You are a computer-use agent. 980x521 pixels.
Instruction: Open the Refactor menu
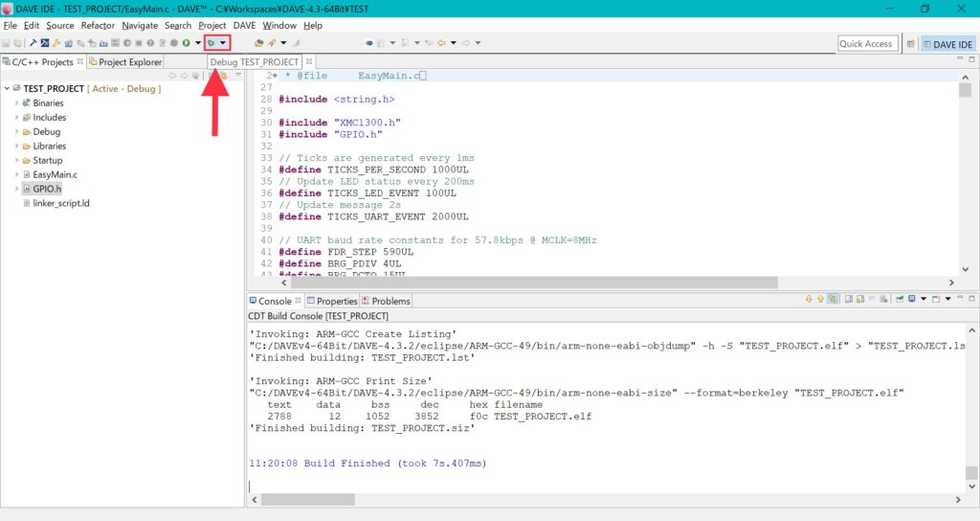[98, 26]
